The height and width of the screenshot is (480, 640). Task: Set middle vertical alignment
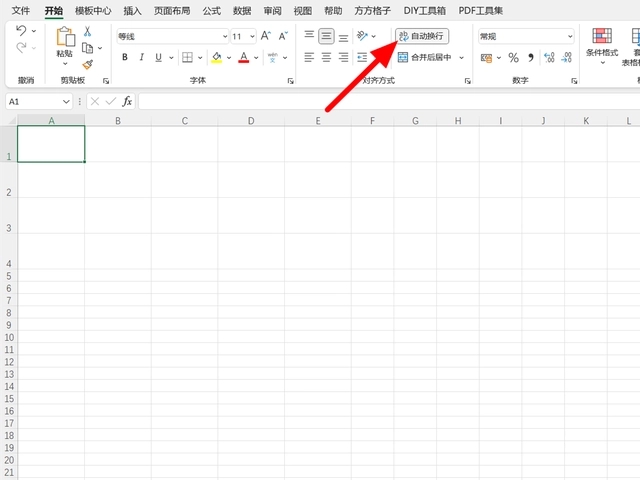pos(326,36)
